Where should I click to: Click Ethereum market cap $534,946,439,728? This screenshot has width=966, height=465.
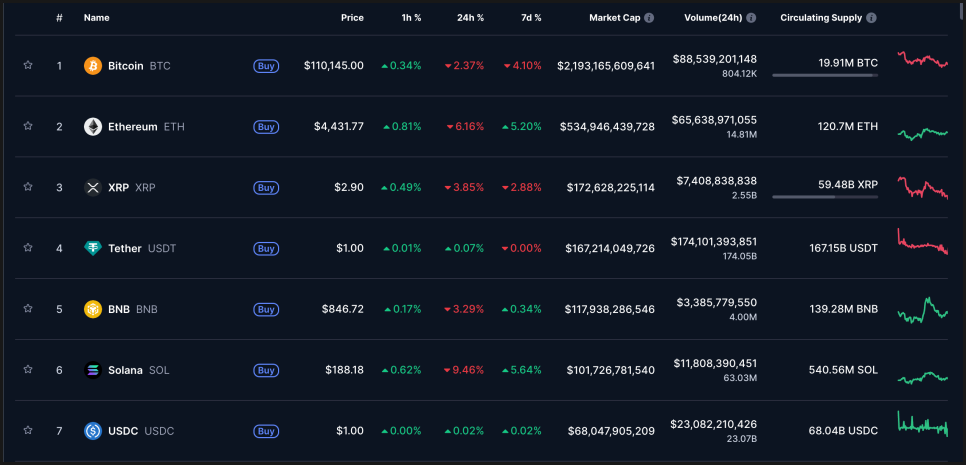pos(607,126)
